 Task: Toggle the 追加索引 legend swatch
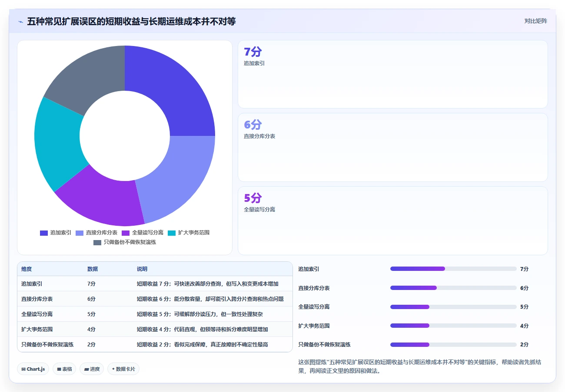coord(44,233)
